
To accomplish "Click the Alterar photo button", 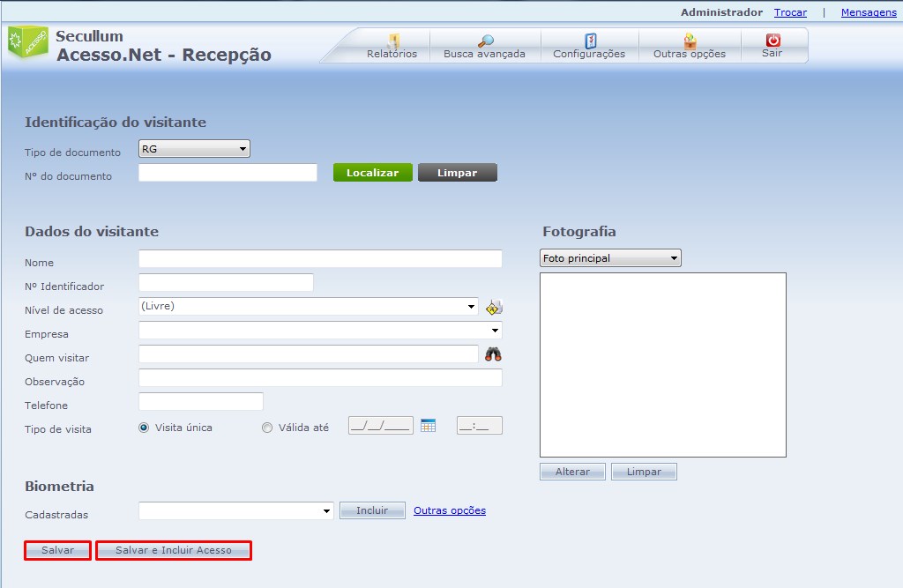I will pos(572,472).
